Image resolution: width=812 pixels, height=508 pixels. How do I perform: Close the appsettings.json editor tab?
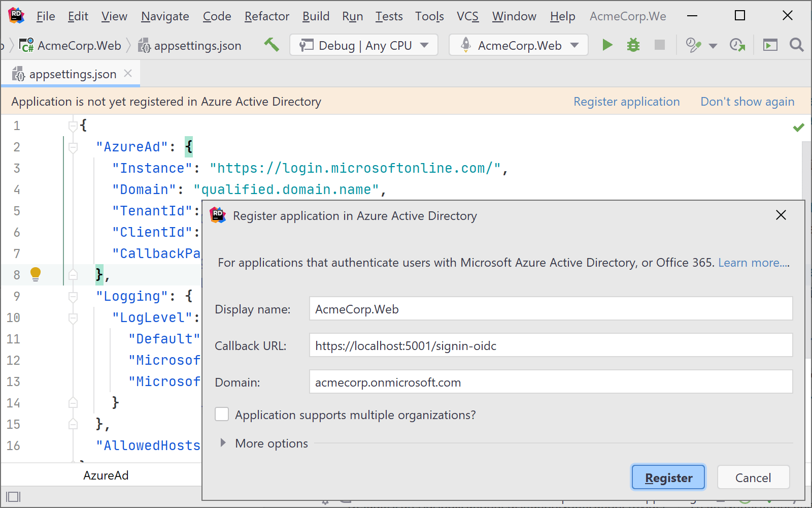point(128,74)
